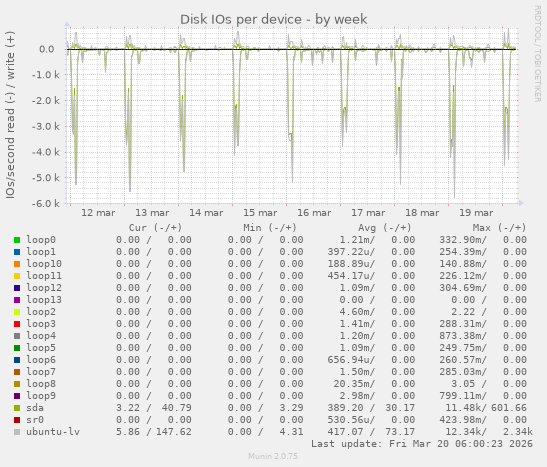
Task: Click the 13 mar x-axis label
Action: click(152, 213)
